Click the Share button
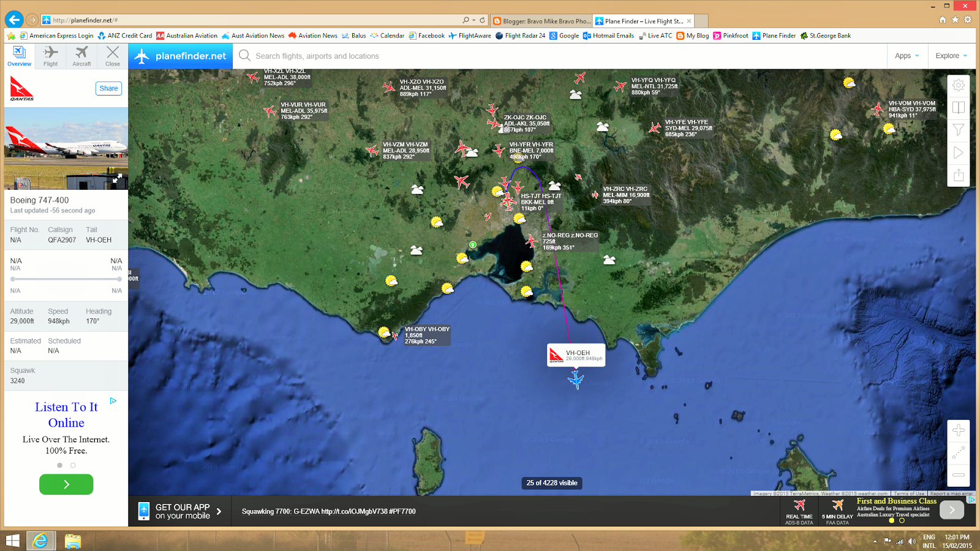Screen dimensions: 980x551 pos(108,89)
